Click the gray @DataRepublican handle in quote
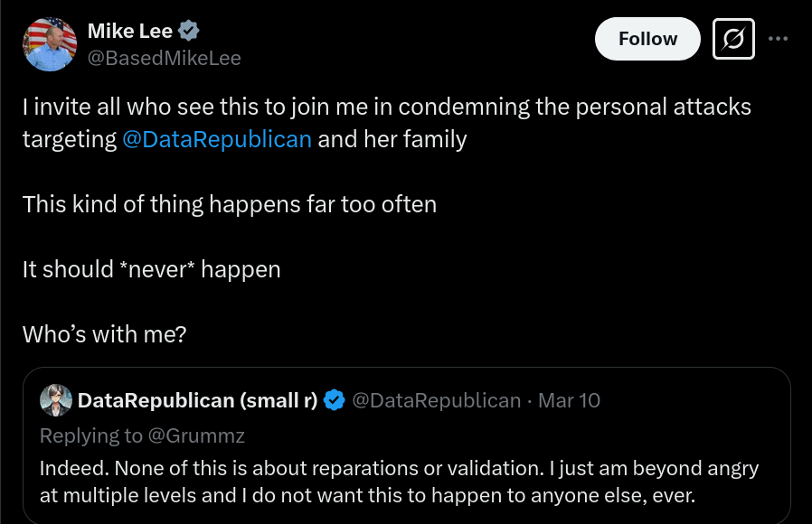The height and width of the screenshot is (524, 812). coord(436,400)
